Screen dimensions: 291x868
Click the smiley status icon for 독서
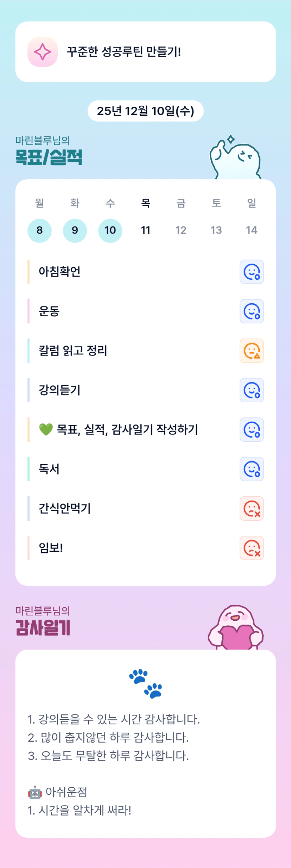tap(252, 469)
